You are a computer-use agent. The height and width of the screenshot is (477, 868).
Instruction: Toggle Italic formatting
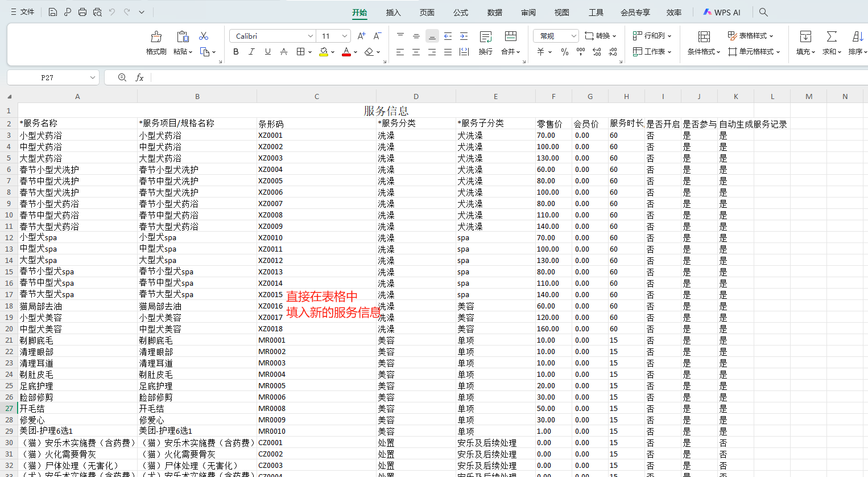pyautogui.click(x=252, y=52)
